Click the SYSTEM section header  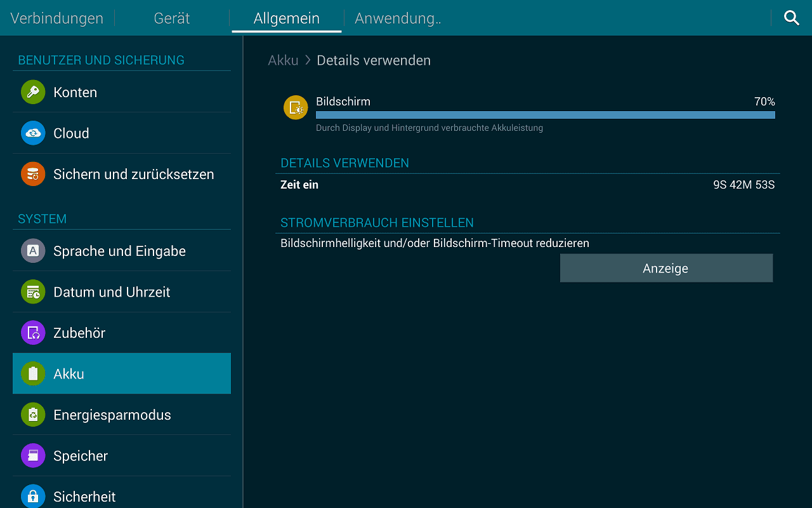click(x=42, y=219)
